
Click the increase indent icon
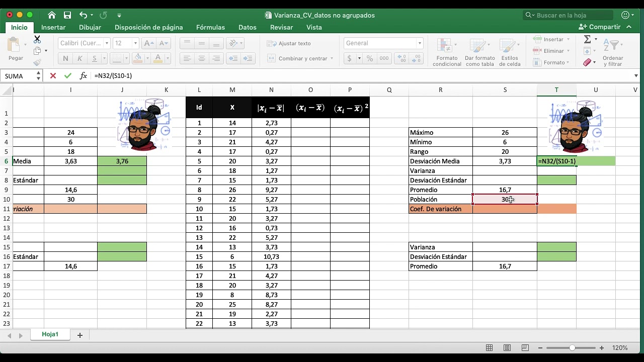[247, 58]
